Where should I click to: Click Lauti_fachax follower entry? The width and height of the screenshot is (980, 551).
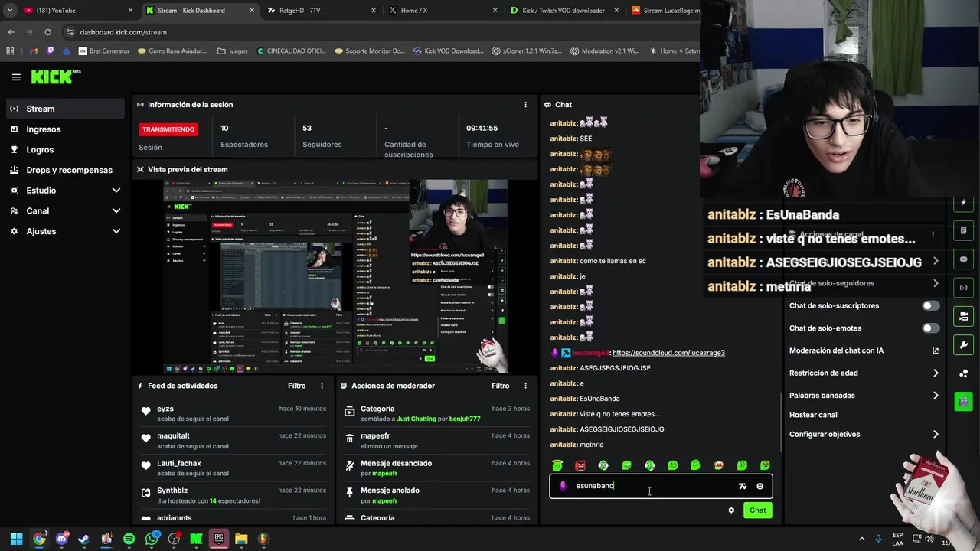point(233,468)
